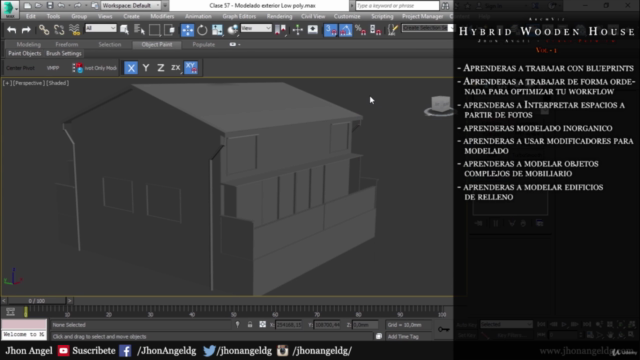Activate the Select and Link tool
Image resolution: width=640 pixels, height=360 pixels.
[44, 30]
